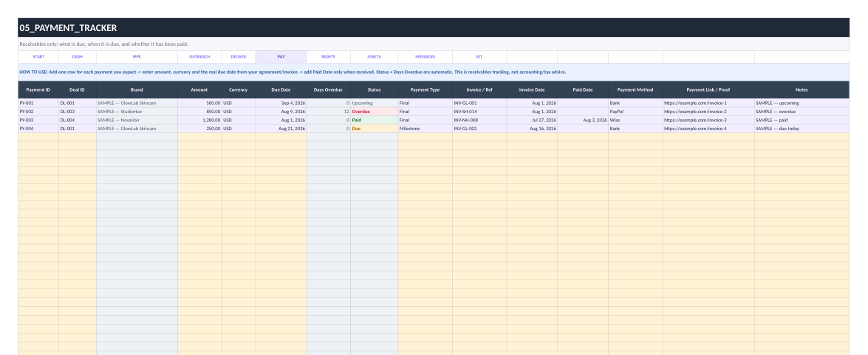The width and height of the screenshot is (868, 355).
Task: Go to the ASSETS sheet link
Action: (x=375, y=56)
